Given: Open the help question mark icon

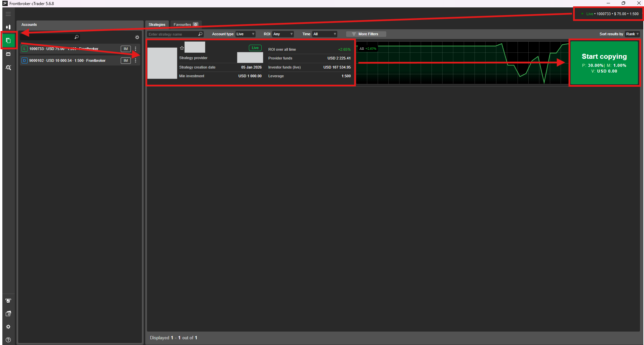Looking at the screenshot, I should [8, 340].
